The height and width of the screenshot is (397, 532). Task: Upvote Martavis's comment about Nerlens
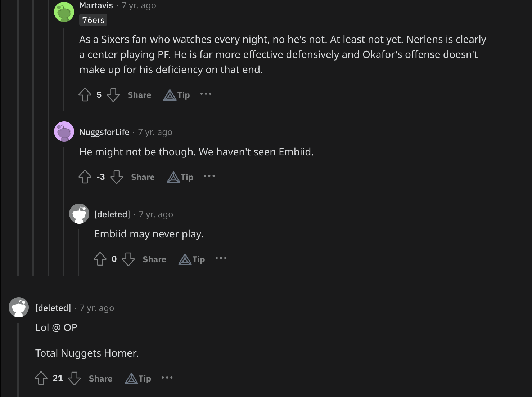pyautogui.click(x=85, y=95)
